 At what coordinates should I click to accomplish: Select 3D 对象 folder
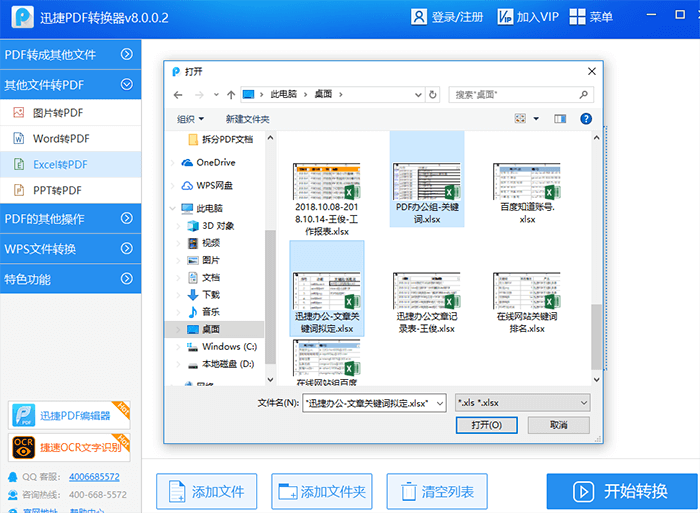[211, 225]
